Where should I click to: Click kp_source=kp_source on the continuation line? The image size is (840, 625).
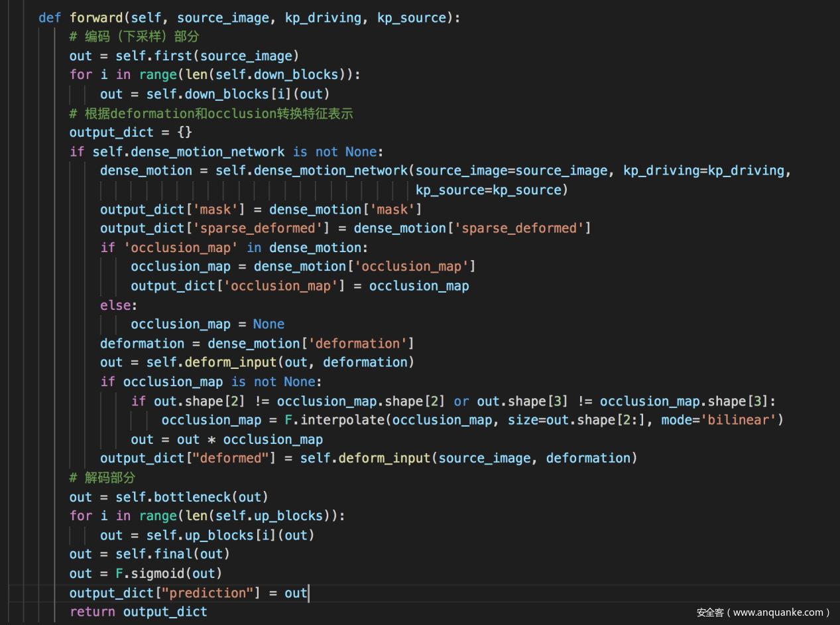pyautogui.click(x=491, y=190)
